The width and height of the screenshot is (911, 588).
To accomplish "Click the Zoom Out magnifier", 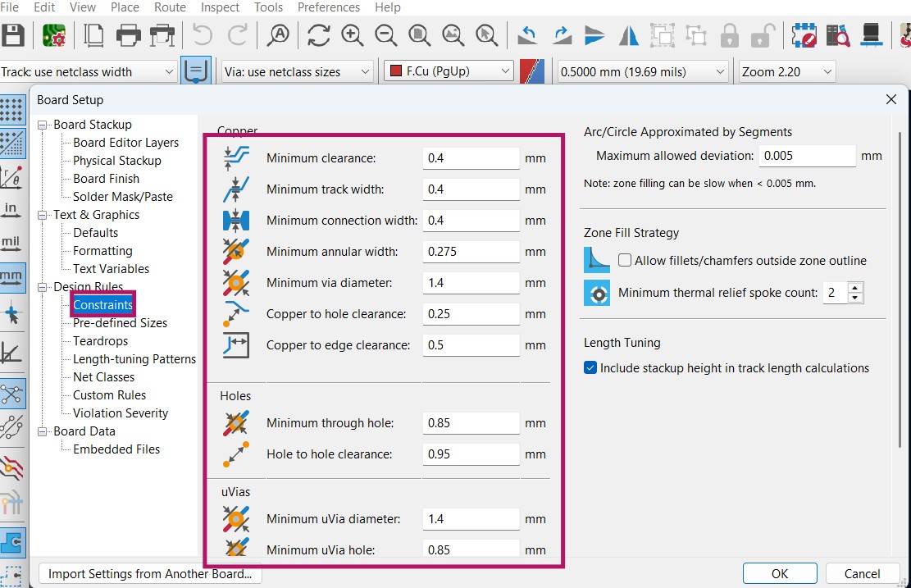I will tap(385, 36).
